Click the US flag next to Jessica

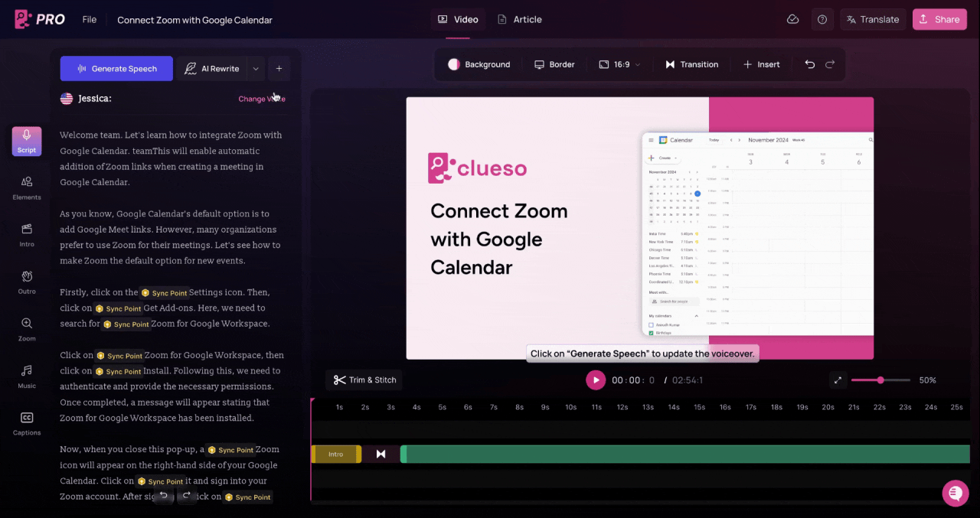(x=67, y=99)
